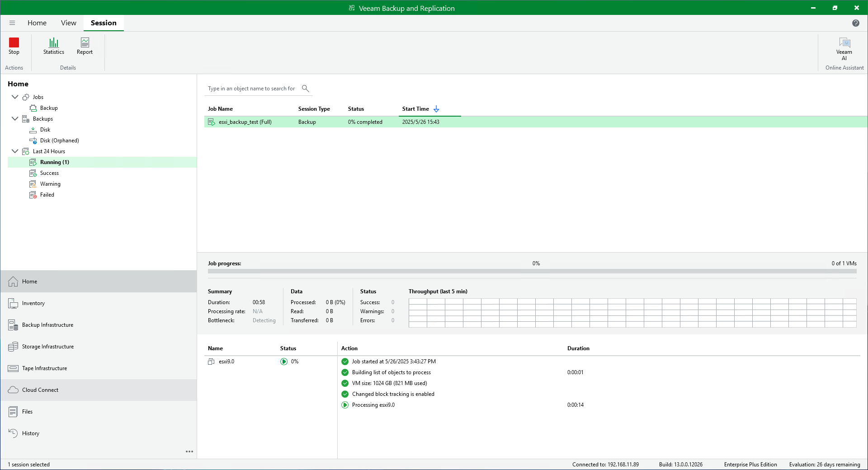Image resolution: width=868 pixels, height=470 pixels.
Task: Click the Inventory icon in navigation pane
Action: tap(13, 303)
